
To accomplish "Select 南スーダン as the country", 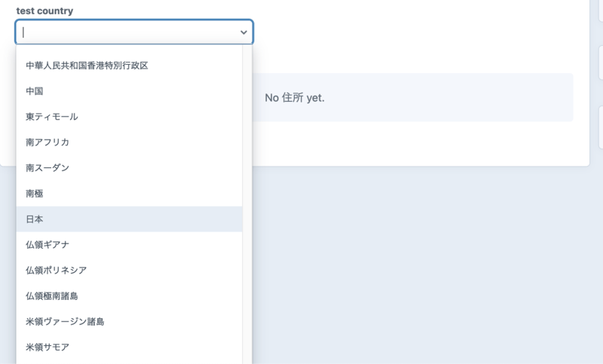I will pos(47,168).
